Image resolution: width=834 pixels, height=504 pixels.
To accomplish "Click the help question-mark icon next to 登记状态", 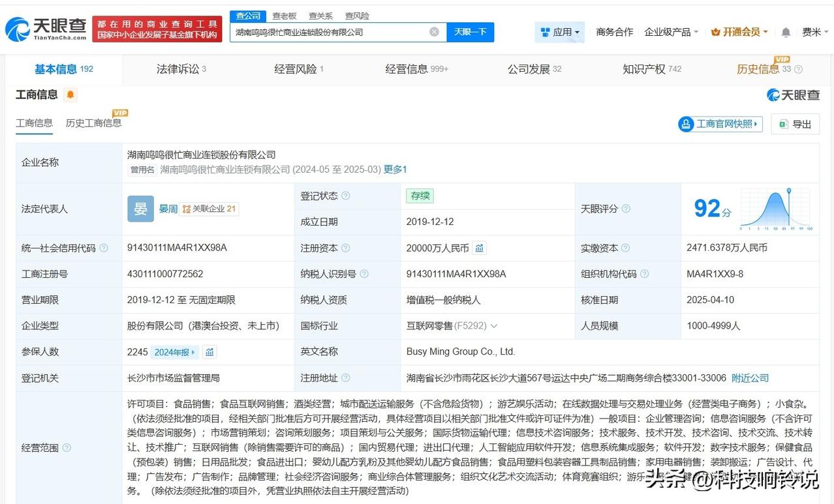I will [x=347, y=196].
